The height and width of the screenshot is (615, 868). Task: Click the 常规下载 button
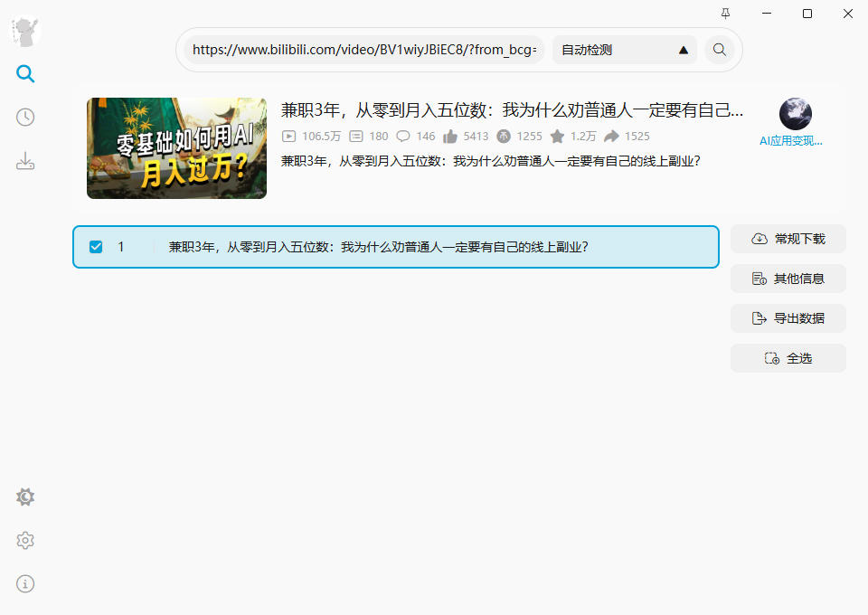click(x=788, y=239)
